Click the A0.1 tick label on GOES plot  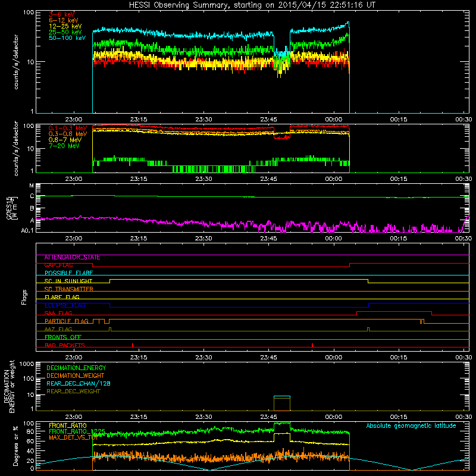(x=27, y=230)
